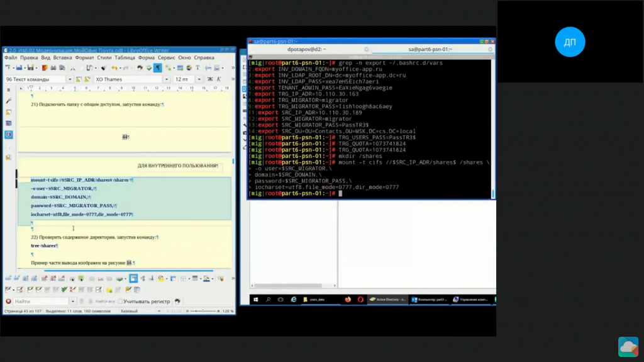
Task: Adjust the zoom slider in status bar
Action: point(203,311)
